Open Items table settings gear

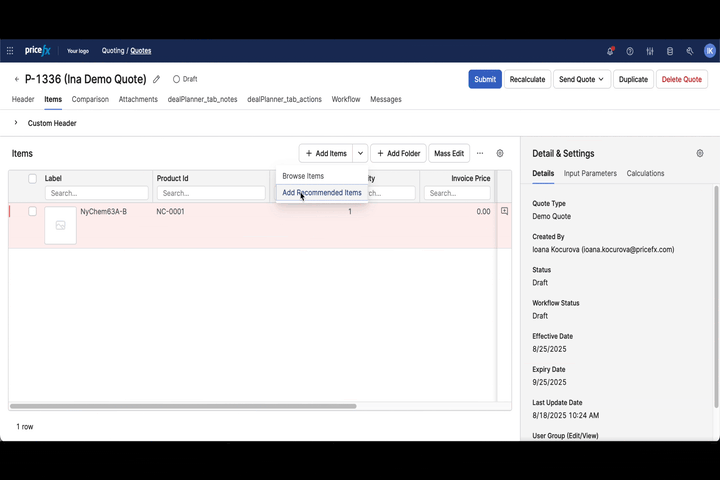click(x=500, y=153)
